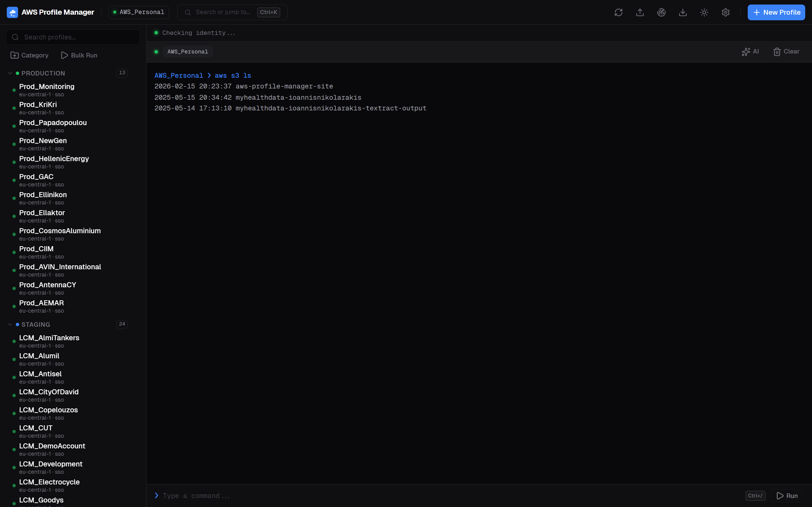Select the AWS_Personal tag above the terminal
812x507 pixels.
pyautogui.click(x=187, y=52)
